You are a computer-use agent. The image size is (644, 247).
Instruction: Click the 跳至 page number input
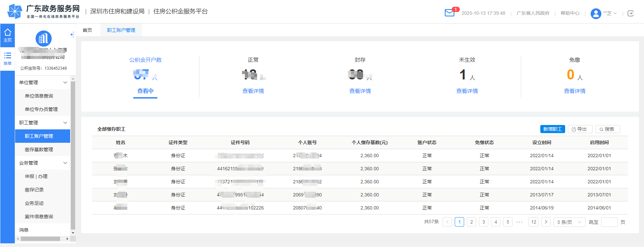[609, 222]
